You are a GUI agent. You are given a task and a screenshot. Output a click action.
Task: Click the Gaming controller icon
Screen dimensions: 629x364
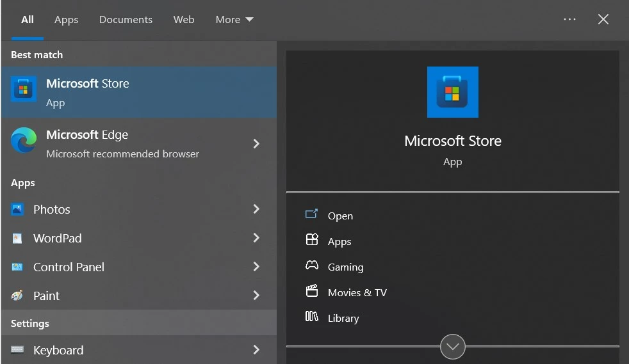312,265
